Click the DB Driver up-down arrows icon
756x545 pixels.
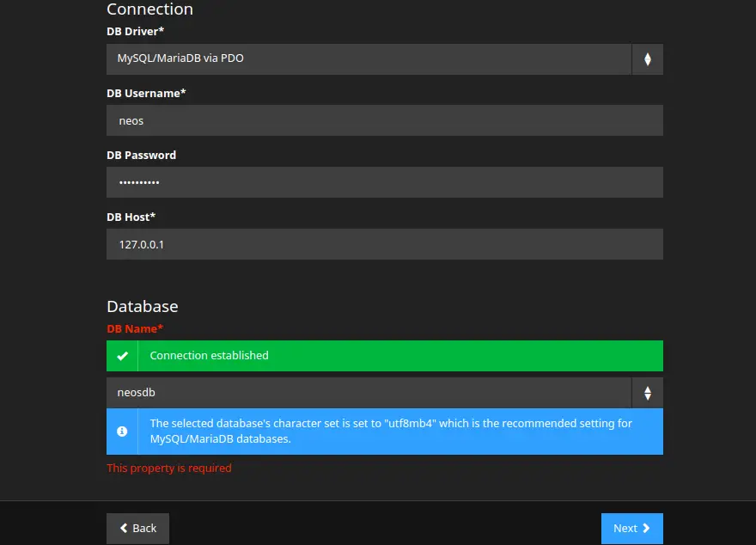click(648, 59)
